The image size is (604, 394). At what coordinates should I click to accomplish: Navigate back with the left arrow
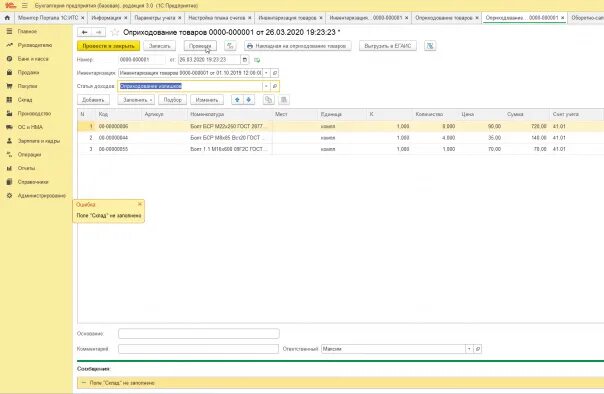(85, 32)
